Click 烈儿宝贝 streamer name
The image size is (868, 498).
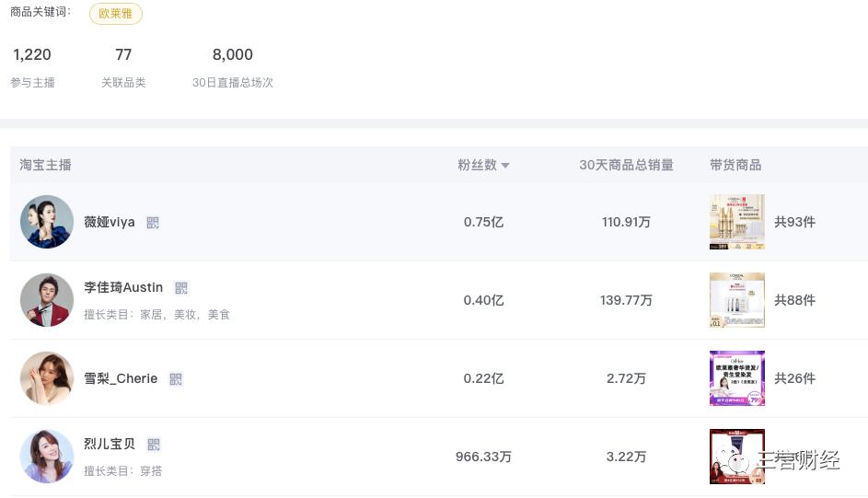point(110,444)
